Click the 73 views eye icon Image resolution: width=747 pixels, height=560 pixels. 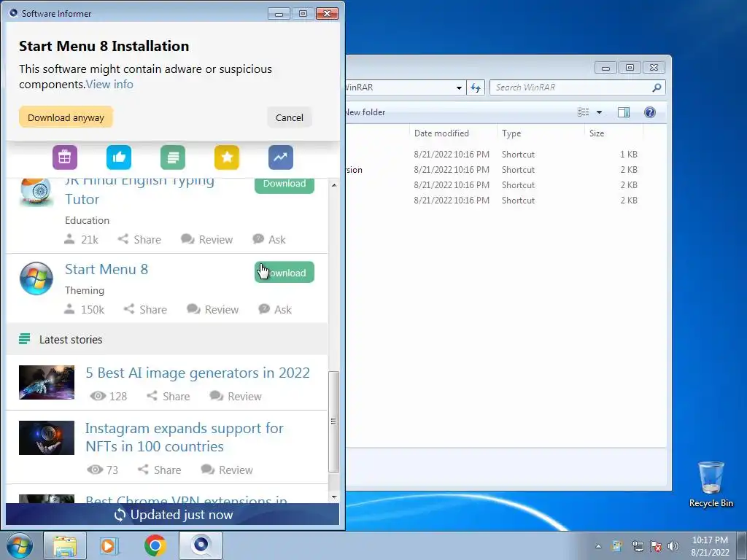(x=96, y=470)
